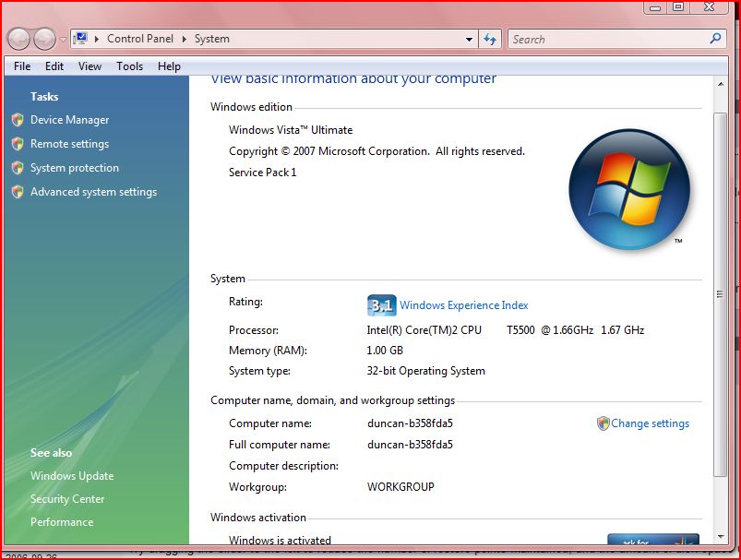Open the recent pages arrow beside Forward button
Viewport: 741px width, 560px height.
64,40
